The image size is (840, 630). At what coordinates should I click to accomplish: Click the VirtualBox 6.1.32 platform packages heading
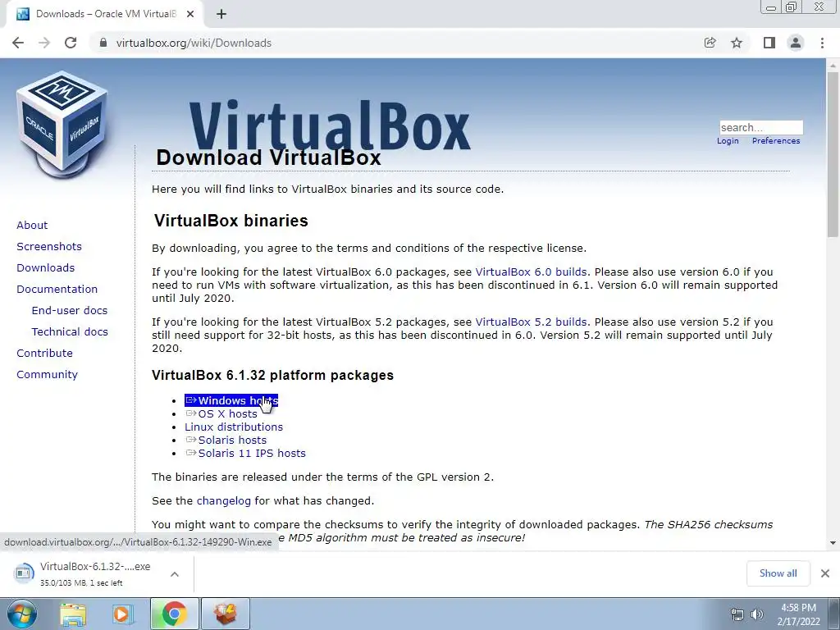(x=272, y=375)
